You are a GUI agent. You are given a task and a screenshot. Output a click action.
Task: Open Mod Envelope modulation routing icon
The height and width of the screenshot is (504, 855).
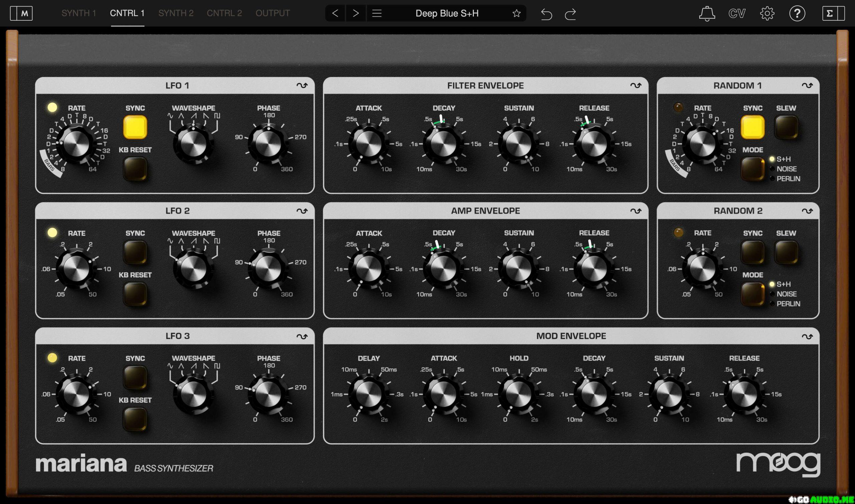tap(807, 336)
